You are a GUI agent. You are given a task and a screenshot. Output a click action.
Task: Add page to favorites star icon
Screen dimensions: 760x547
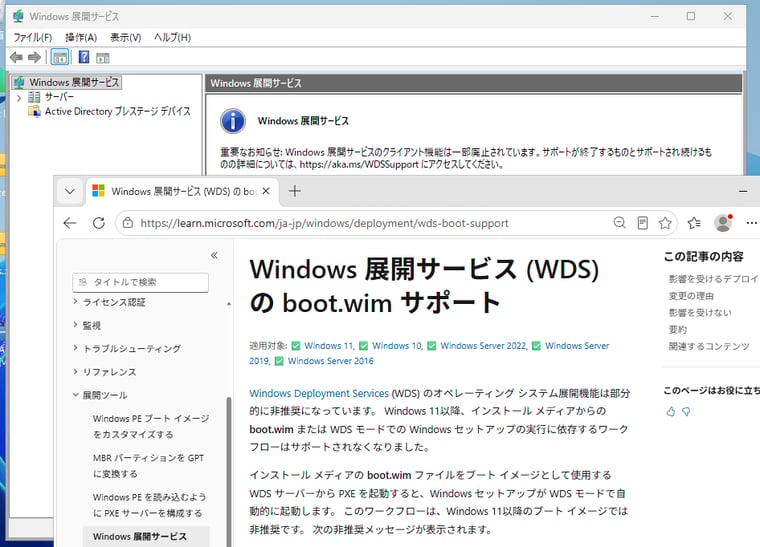(x=665, y=223)
